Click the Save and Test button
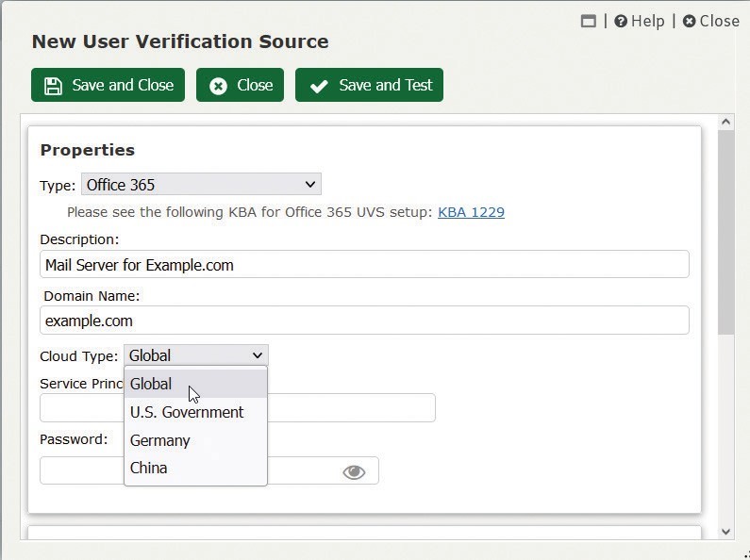750x560 pixels. pos(369,85)
